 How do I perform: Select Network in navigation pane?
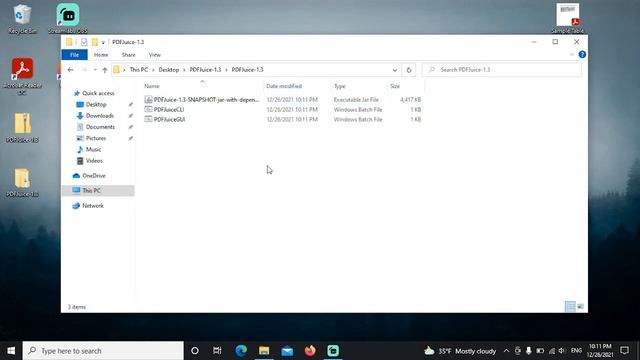coord(93,206)
